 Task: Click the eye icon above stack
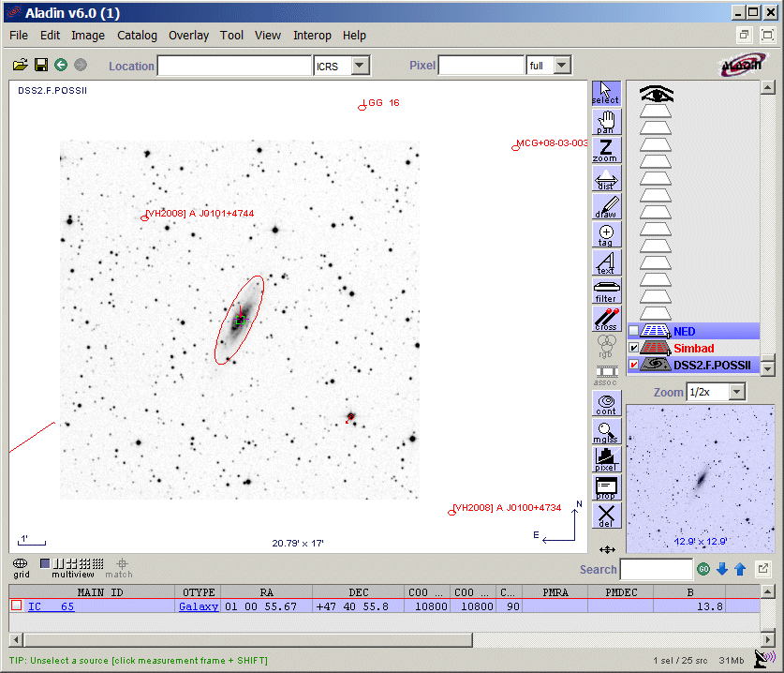point(656,94)
